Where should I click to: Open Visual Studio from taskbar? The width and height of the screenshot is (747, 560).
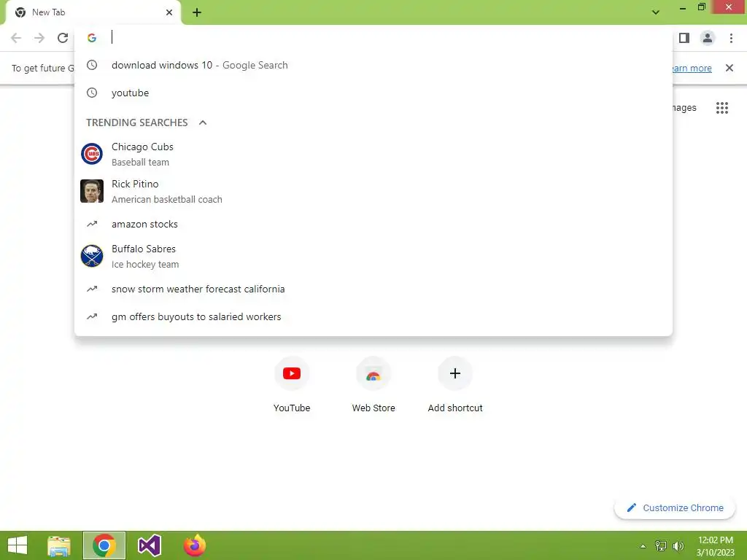[x=149, y=545]
